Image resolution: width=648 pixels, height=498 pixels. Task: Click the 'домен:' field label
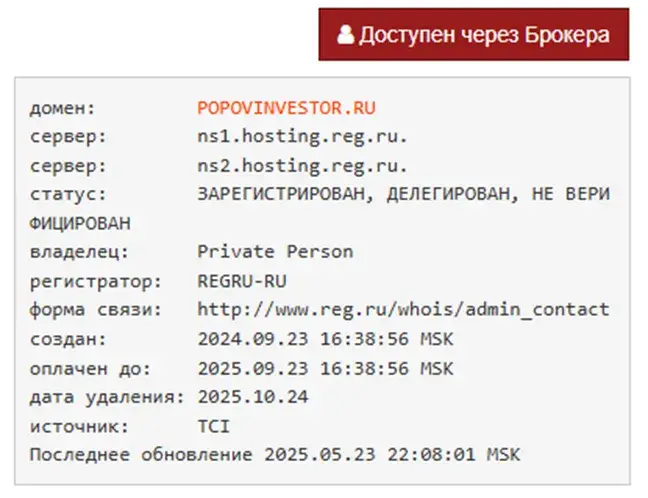point(62,108)
